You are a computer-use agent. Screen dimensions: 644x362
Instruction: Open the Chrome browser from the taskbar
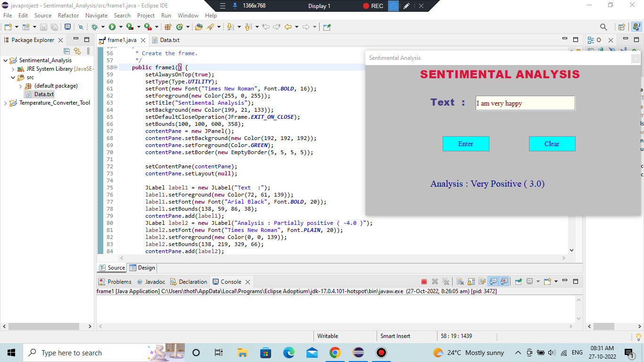[x=335, y=352]
